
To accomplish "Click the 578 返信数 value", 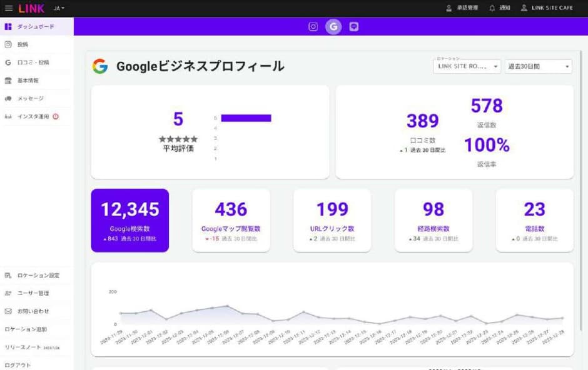I will point(487,106).
